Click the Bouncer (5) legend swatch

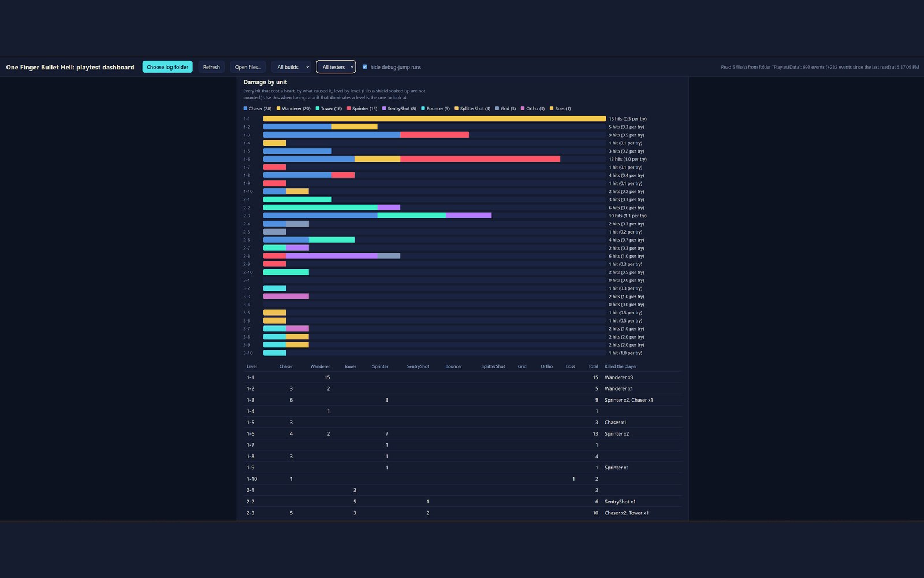pos(423,109)
